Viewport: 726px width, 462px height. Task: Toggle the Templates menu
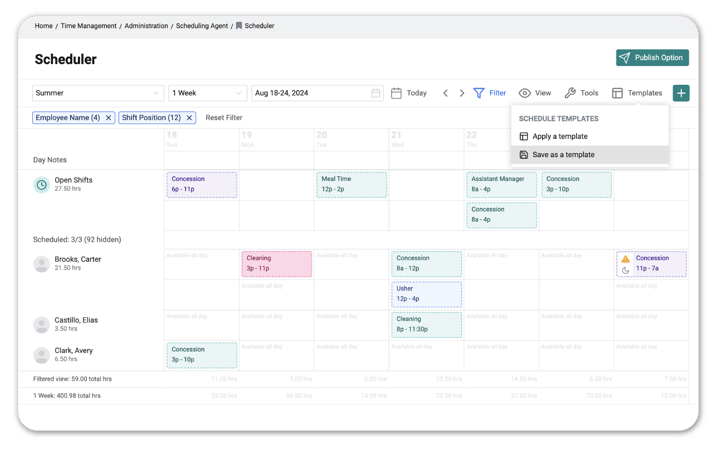coord(645,93)
